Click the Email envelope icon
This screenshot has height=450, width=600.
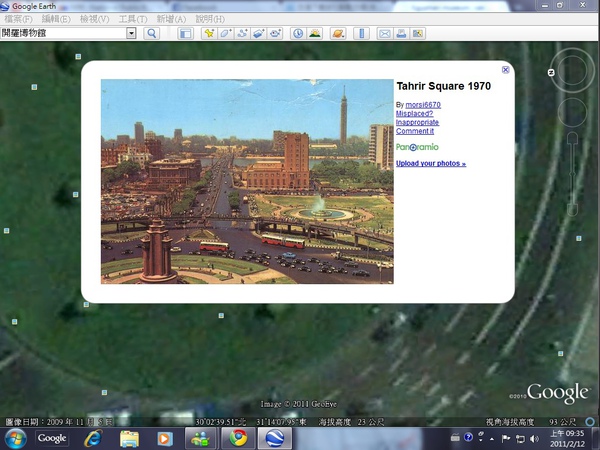point(385,34)
